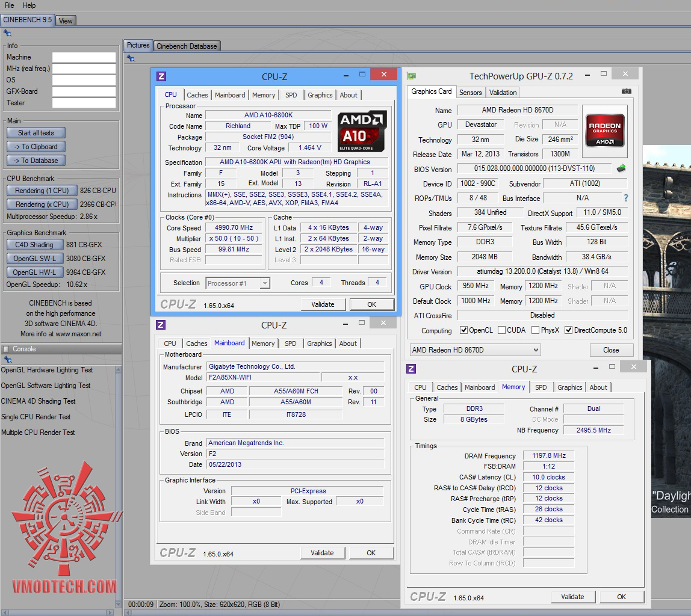The height and width of the screenshot is (616, 691).
Task: Open the File menu
Action: click(x=9, y=5)
